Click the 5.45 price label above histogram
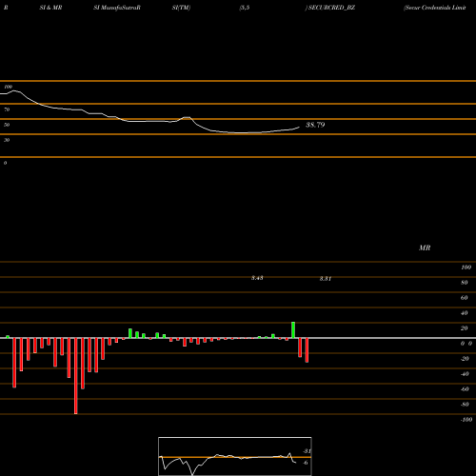476x476 pixels. (x=257, y=278)
